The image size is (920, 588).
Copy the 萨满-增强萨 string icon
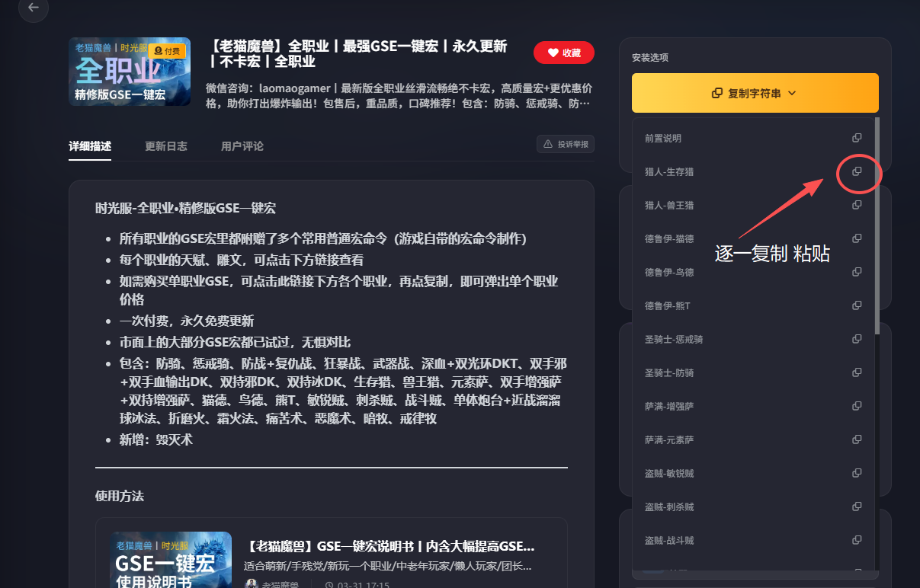click(857, 406)
